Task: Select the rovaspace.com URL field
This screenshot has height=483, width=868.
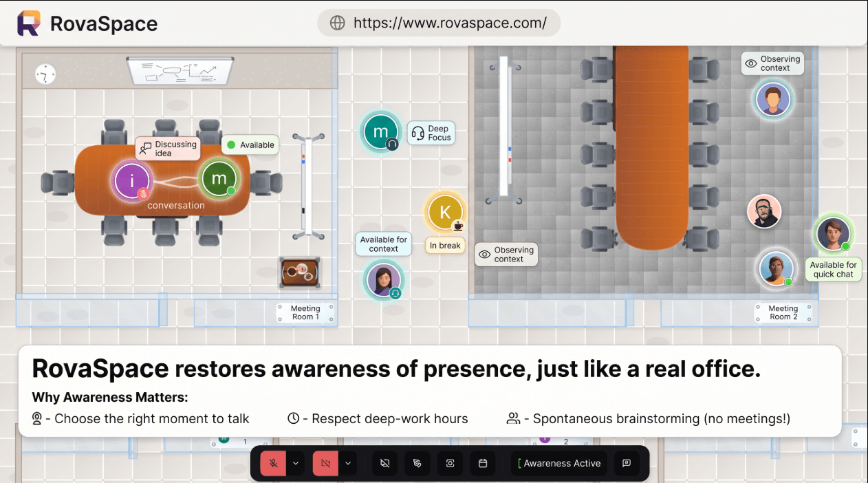Action: point(439,23)
